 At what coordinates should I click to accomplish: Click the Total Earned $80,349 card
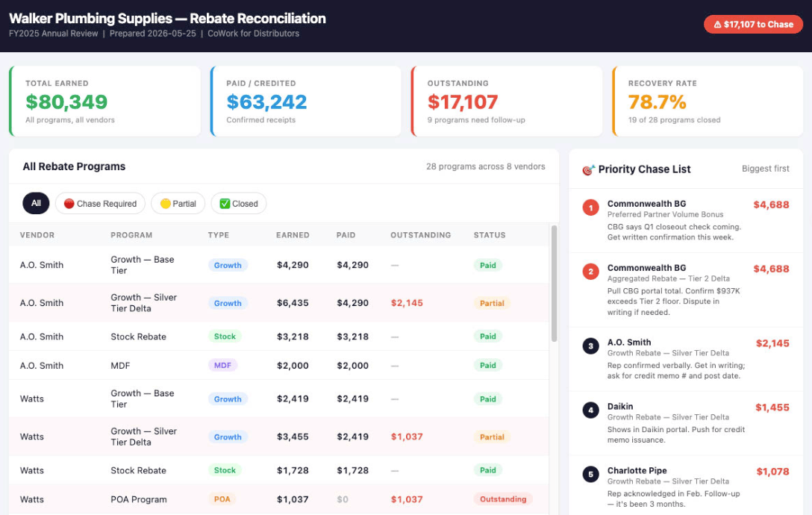(104, 101)
